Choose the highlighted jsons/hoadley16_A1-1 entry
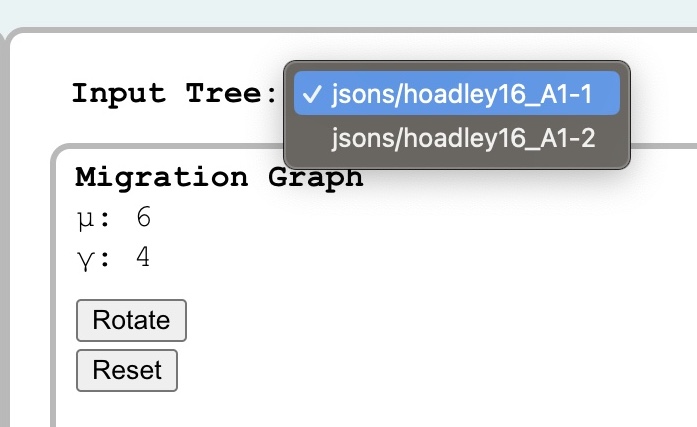The image size is (697, 427). click(457, 93)
